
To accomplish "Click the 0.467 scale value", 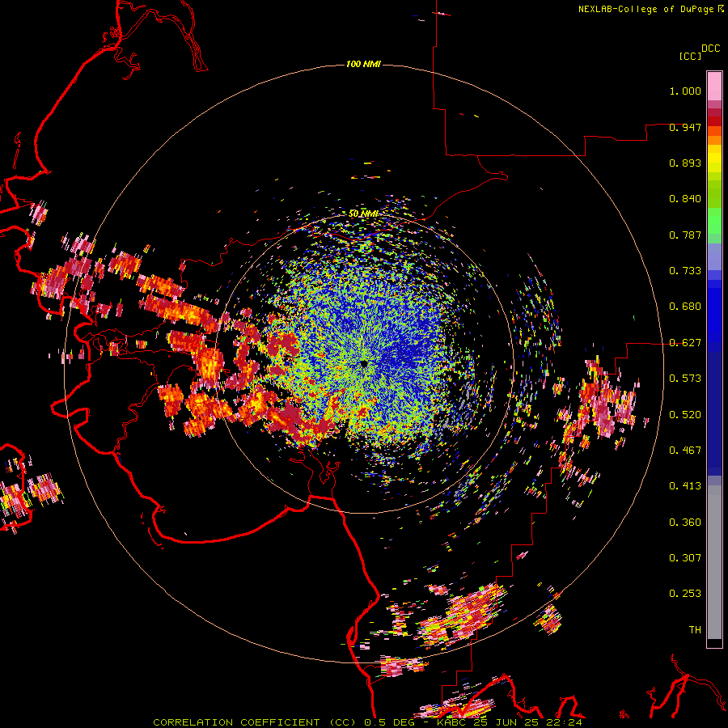I will 685,451.
